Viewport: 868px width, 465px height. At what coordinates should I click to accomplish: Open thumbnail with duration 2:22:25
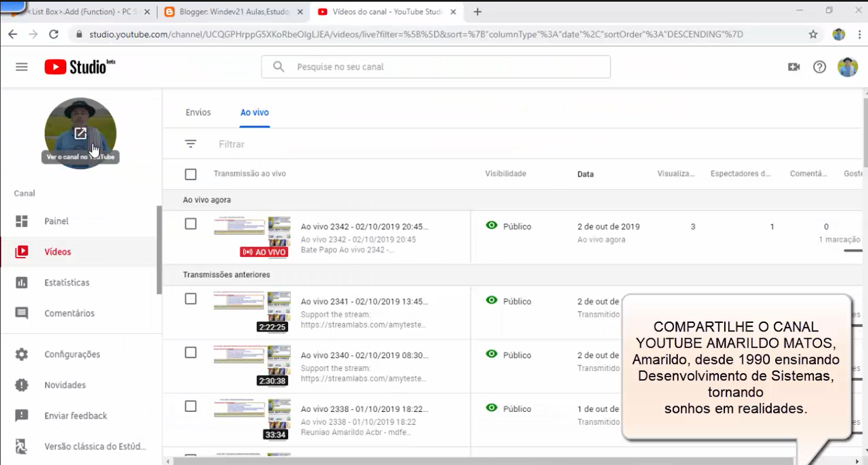[252, 311]
